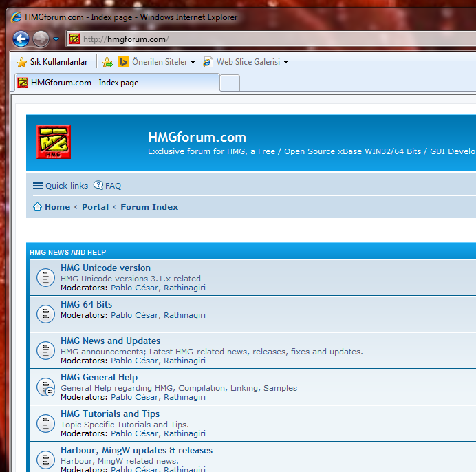Screen dimensions: 476x472
Task: Open the HMG News and Updates forum
Action: coord(110,341)
